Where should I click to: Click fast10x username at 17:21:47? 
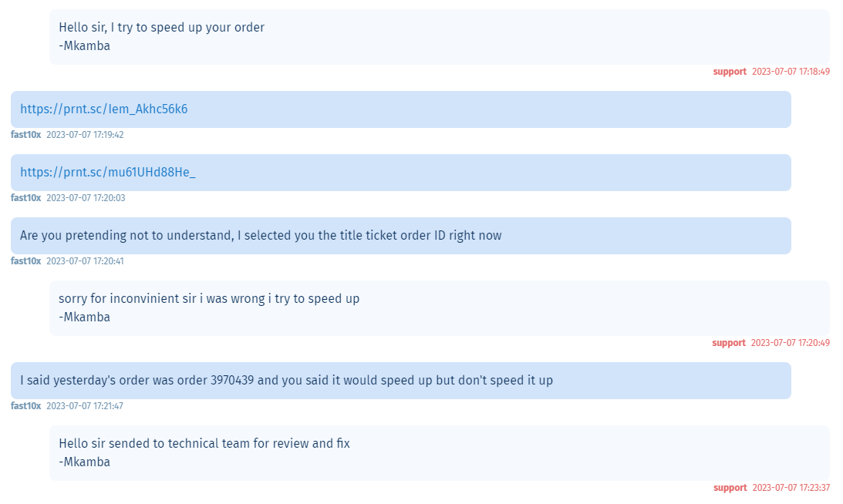coord(25,405)
